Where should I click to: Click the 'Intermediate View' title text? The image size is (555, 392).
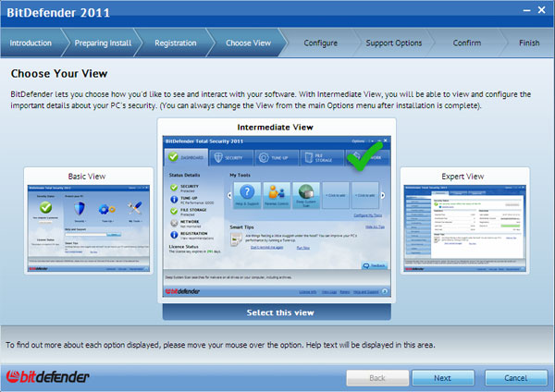click(x=276, y=128)
